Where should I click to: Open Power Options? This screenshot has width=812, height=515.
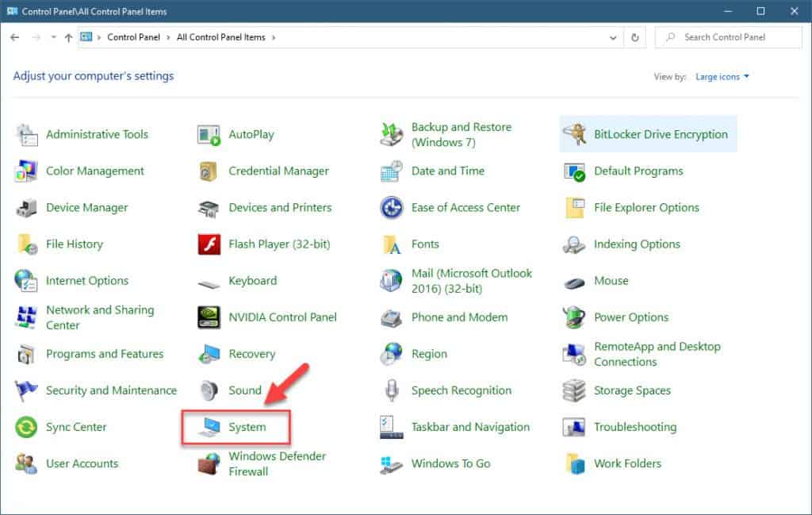coord(630,317)
